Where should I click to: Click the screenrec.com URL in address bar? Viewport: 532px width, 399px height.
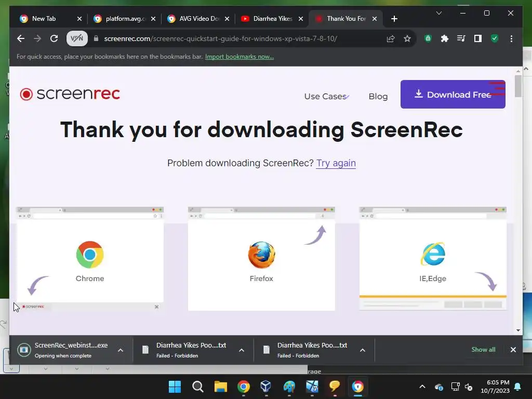click(220, 38)
